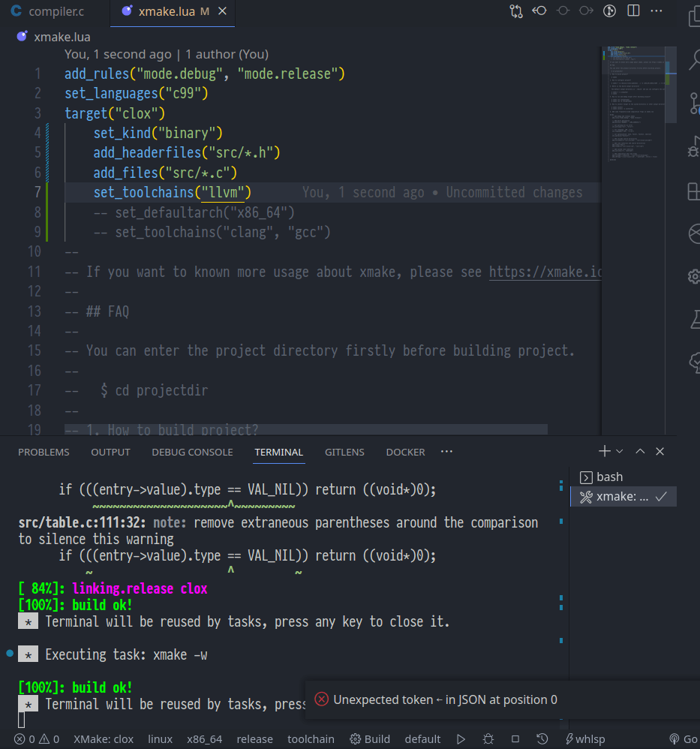Viewport: 700px width, 749px height.
Task: Change release build mode in status bar
Action: 254,739
